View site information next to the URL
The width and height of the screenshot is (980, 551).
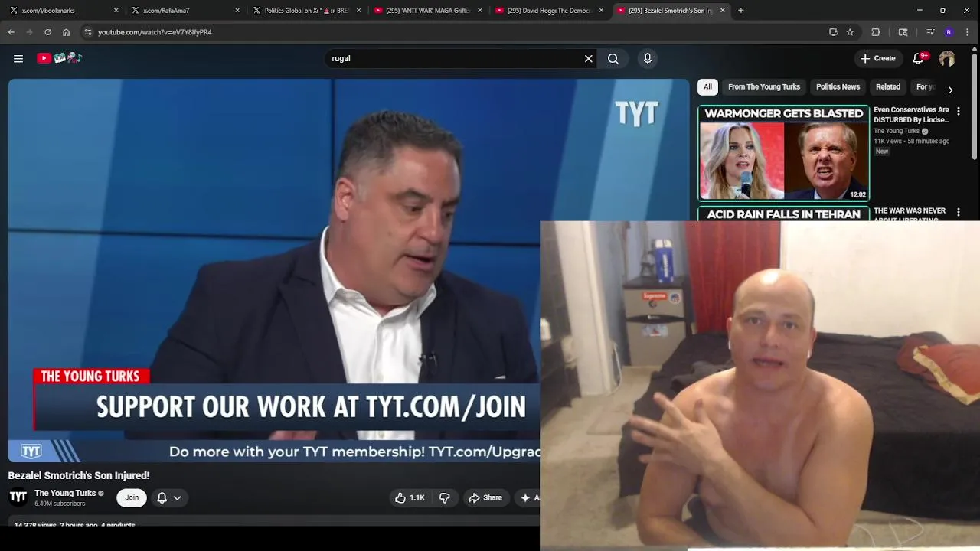pyautogui.click(x=88, y=32)
